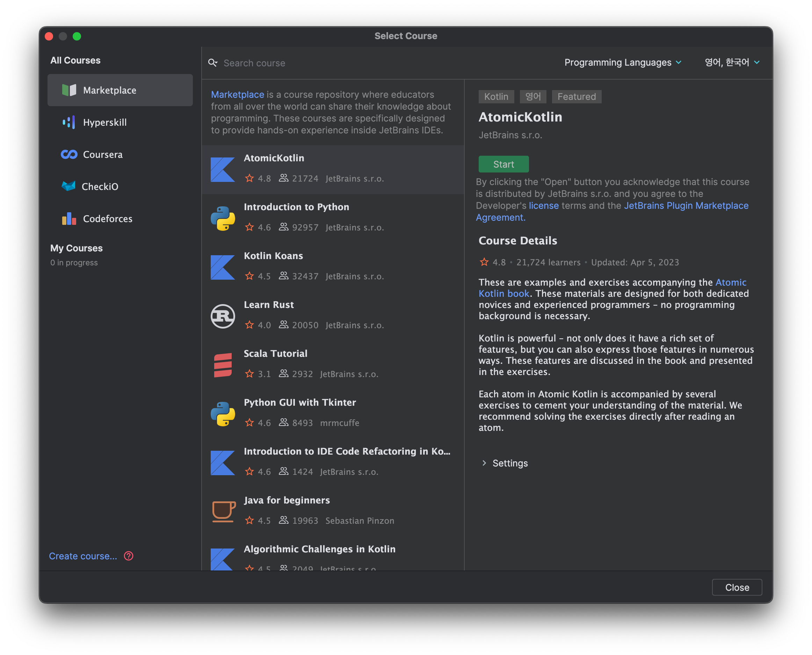Viewport: 812px width, 655px height.
Task: Open the Create course link
Action: [83, 556]
